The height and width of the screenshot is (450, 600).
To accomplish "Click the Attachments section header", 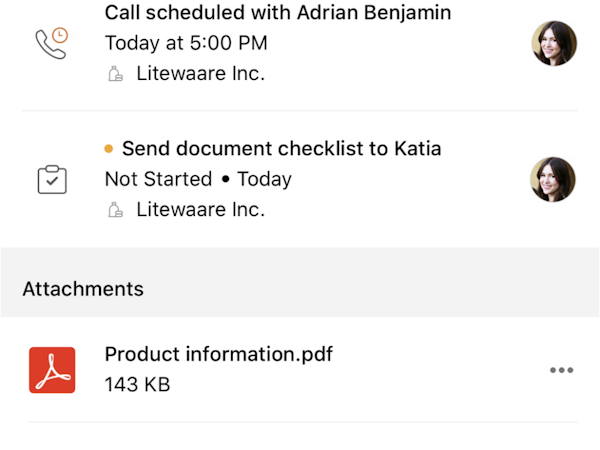I will (x=83, y=289).
